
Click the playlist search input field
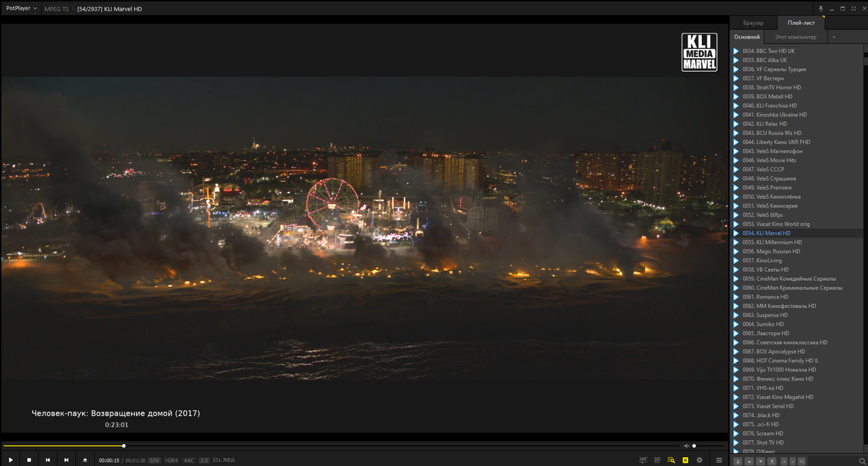pyautogui.click(x=832, y=461)
